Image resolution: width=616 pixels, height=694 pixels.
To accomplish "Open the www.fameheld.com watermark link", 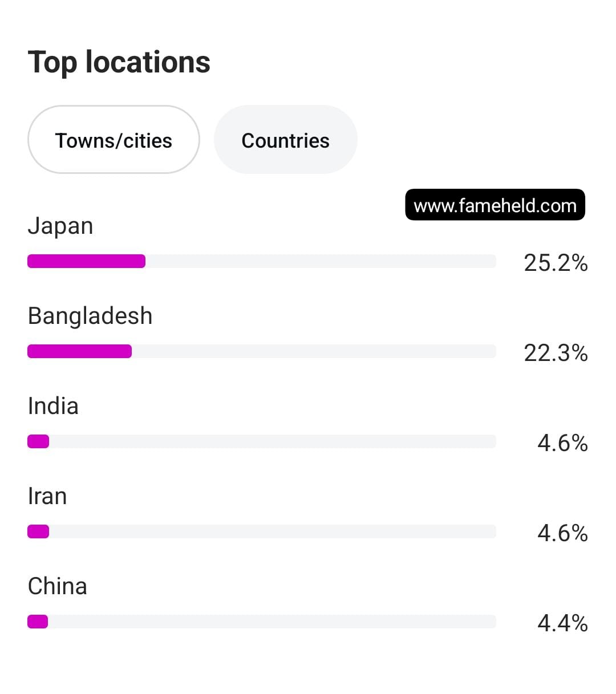I will pyautogui.click(x=495, y=205).
